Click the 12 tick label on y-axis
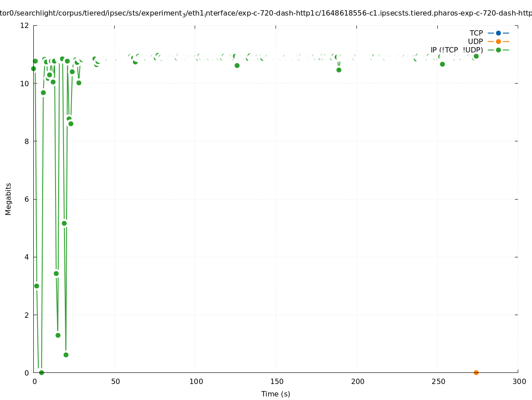 point(25,25)
